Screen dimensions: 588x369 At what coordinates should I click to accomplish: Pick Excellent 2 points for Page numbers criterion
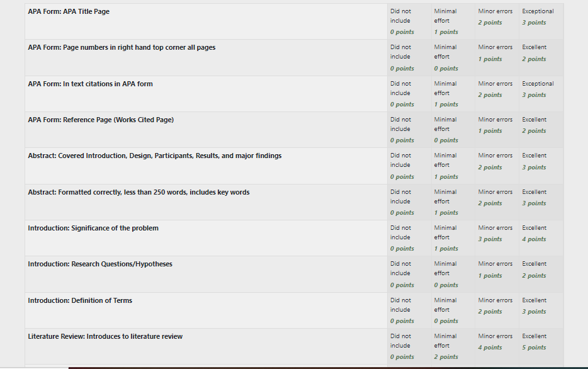coord(541,58)
